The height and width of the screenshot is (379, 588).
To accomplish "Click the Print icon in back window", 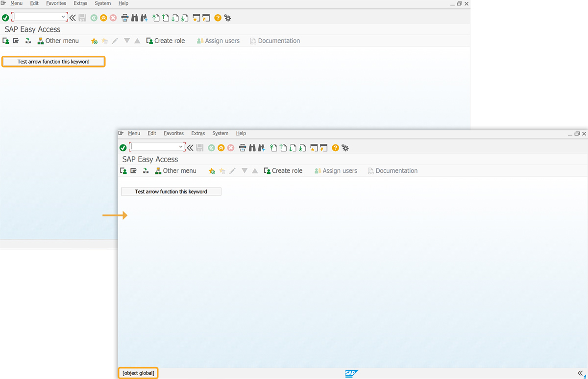I will click(x=125, y=18).
